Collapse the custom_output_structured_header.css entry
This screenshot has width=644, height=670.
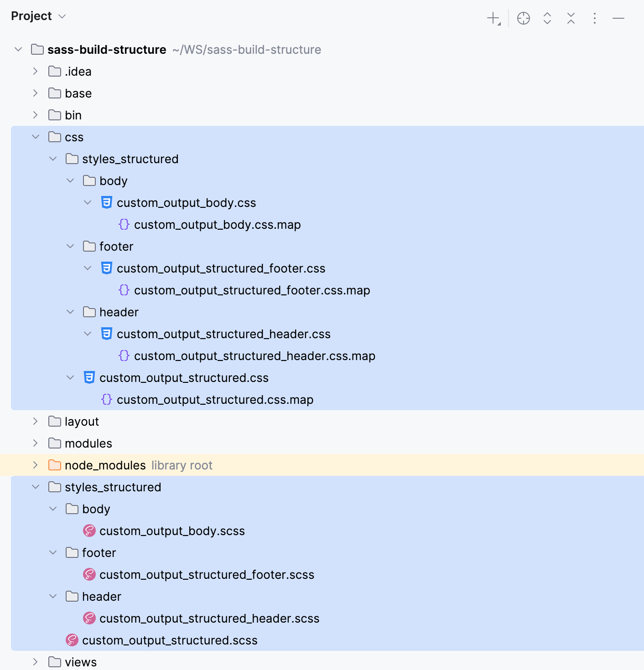(x=88, y=334)
